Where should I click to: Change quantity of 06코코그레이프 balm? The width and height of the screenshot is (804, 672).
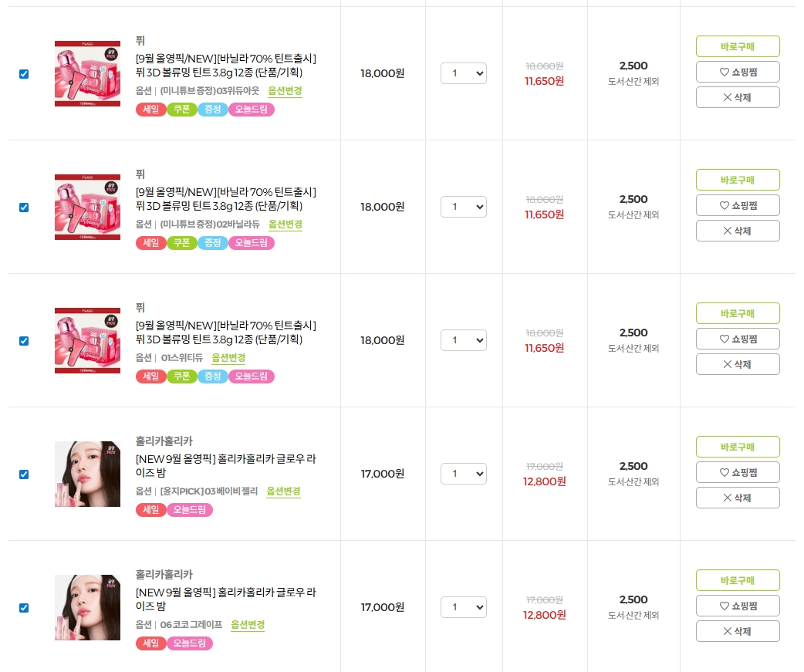tap(464, 607)
